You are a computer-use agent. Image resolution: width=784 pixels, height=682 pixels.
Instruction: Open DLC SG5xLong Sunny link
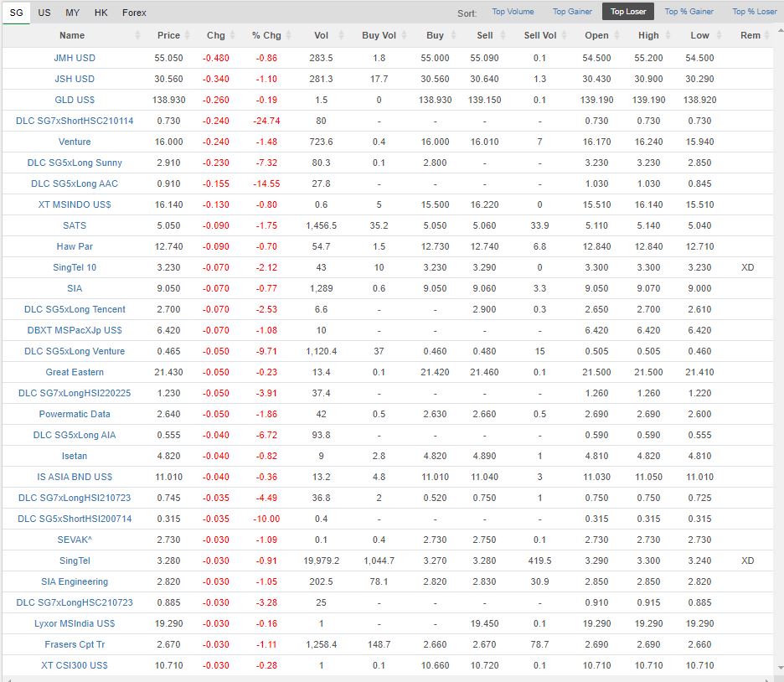point(75,163)
